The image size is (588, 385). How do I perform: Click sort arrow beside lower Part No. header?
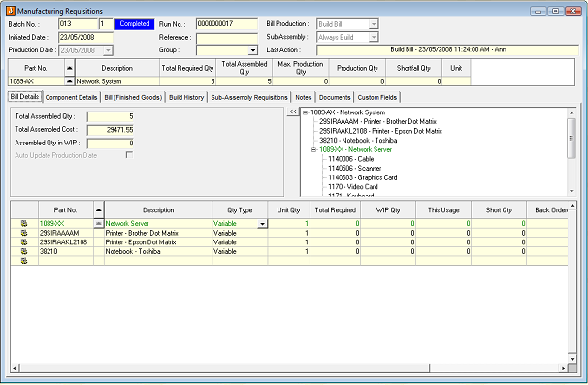click(x=99, y=209)
